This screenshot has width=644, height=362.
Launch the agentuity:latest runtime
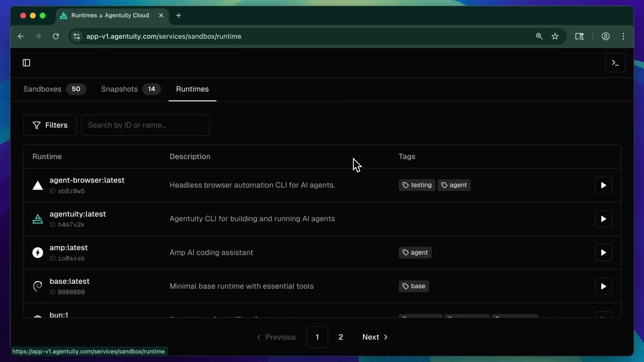click(x=603, y=219)
